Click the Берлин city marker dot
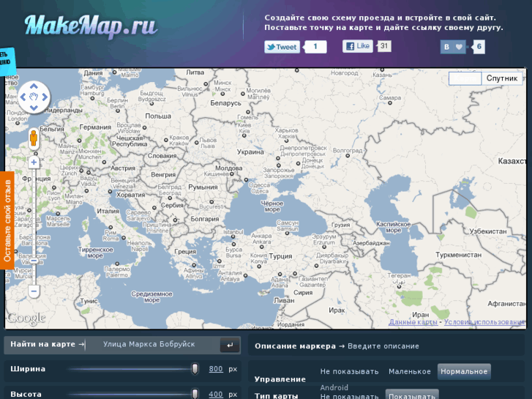Viewport: 532px width, 399px height. point(118,111)
